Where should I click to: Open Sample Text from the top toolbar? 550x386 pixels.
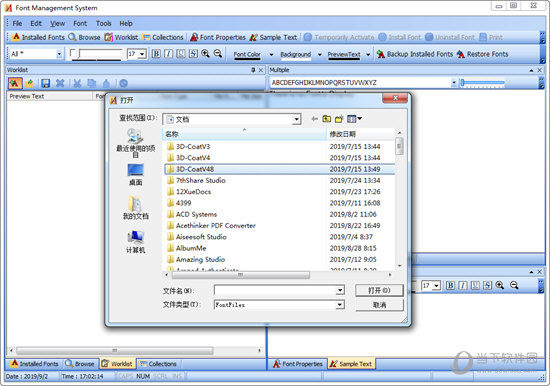[273, 37]
